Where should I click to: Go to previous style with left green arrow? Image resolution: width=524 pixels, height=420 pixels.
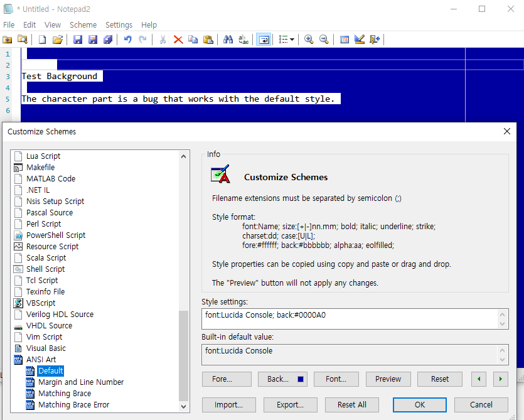point(479,379)
